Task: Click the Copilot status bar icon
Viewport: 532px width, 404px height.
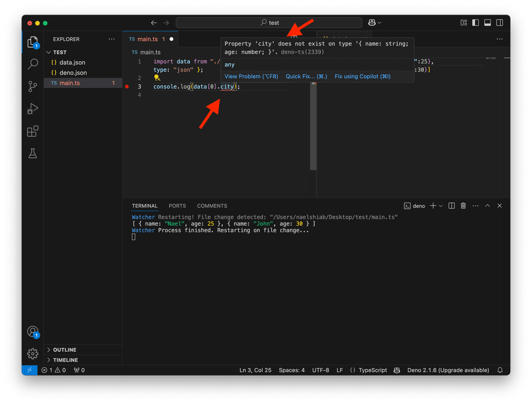Action: [397, 370]
